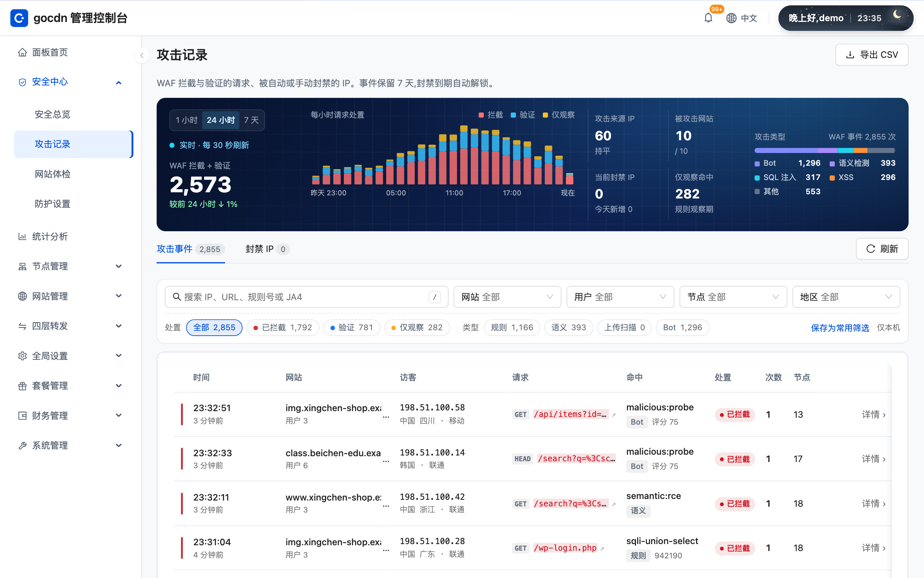
Task: Click the gift icon beside 套餐管理
Action: (22, 386)
